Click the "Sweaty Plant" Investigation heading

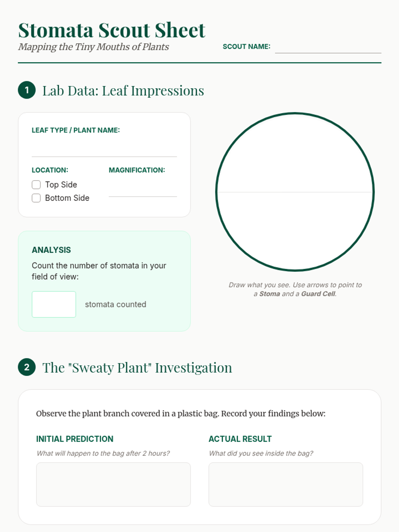137,367
